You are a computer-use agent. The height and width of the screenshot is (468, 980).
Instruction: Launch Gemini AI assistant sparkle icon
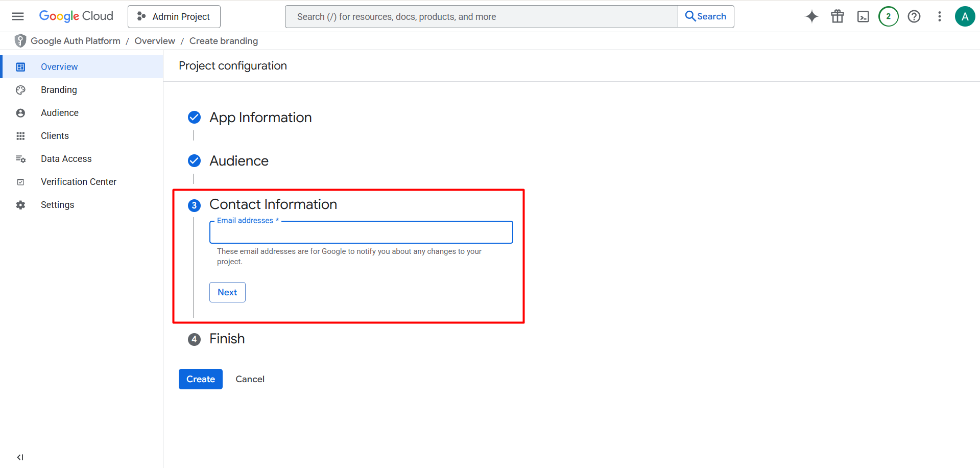[x=812, y=16]
